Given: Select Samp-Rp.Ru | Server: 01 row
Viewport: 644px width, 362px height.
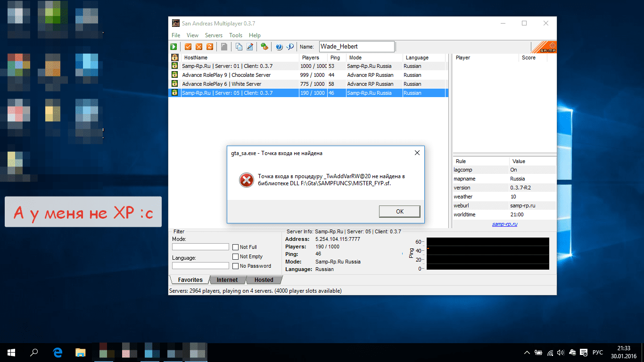Looking at the screenshot, I should 308,66.
